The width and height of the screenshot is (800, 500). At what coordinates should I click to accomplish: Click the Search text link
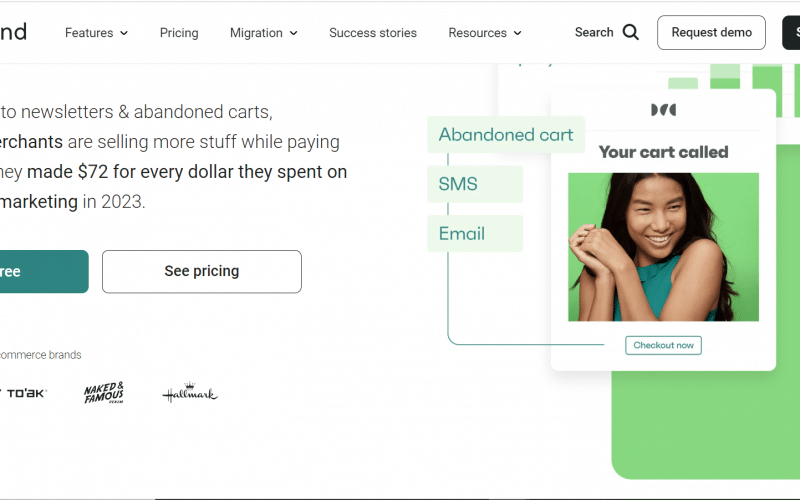point(594,32)
